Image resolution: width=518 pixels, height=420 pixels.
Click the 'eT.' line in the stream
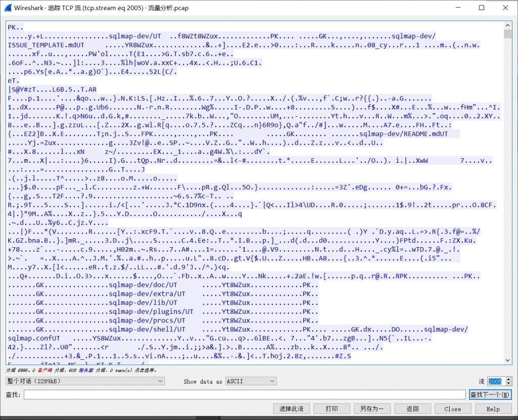pos(14,80)
